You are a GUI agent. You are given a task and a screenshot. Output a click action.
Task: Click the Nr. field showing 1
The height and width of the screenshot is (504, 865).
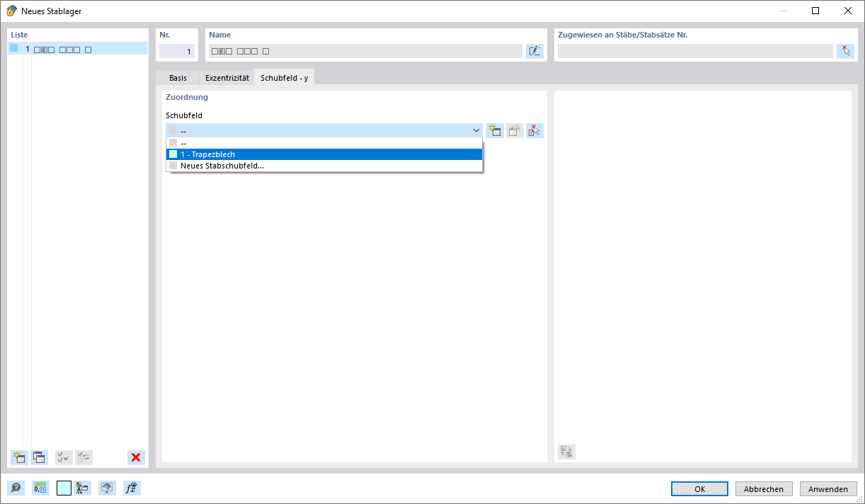tap(177, 51)
